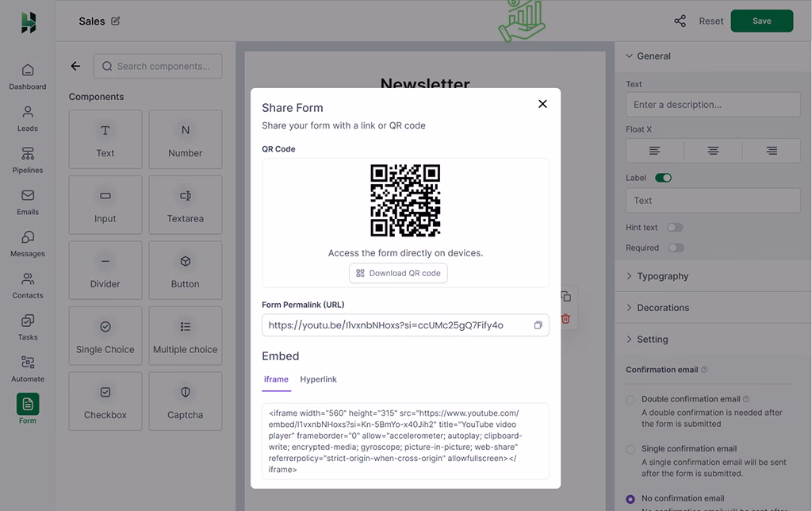Screen dimensions: 812x511
Task: Add the Button component
Action: [186, 270]
